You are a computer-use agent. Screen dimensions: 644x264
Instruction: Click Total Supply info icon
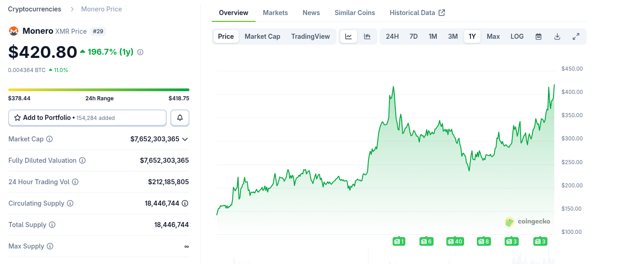(x=52, y=225)
